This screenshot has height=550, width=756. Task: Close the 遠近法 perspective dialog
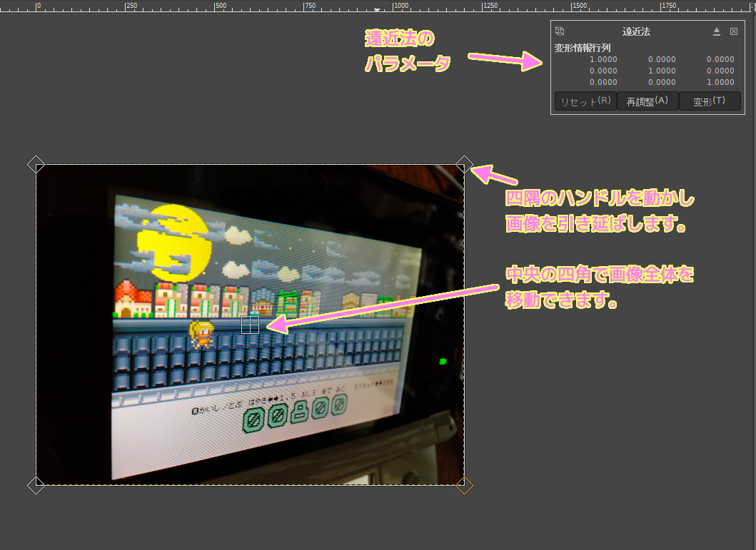(x=734, y=31)
